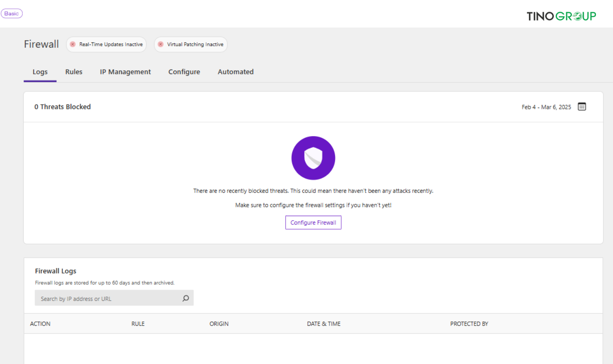The image size is (613, 364).
Task: Click the Feb 4 - Mar 6, 2025 date range
Action: (546, 107)
